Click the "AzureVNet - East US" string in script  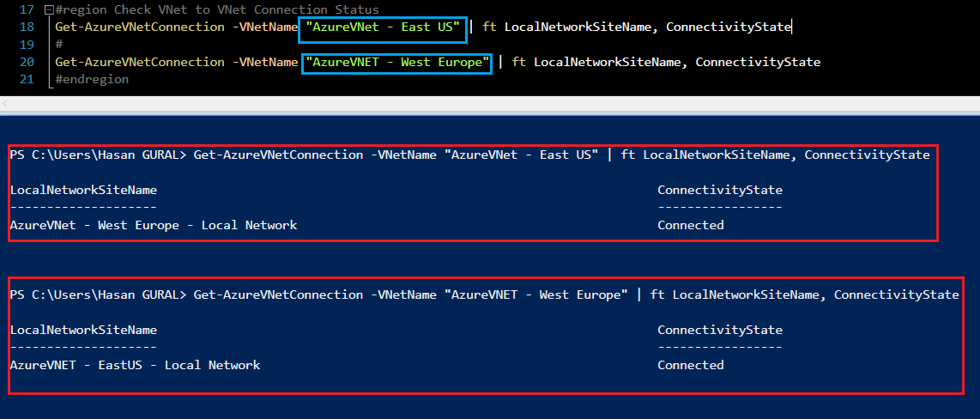click(383, 27)
